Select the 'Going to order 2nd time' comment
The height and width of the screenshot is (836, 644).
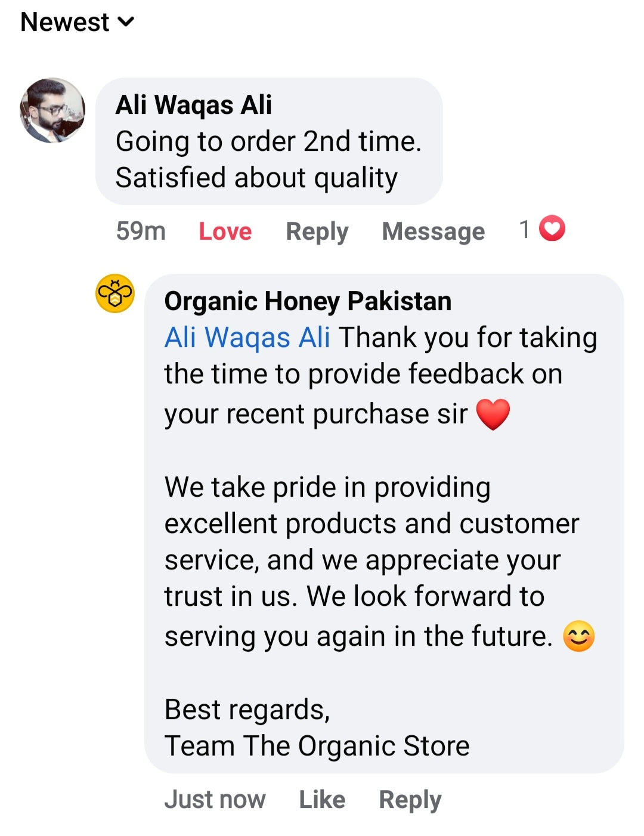click(268, 160)
